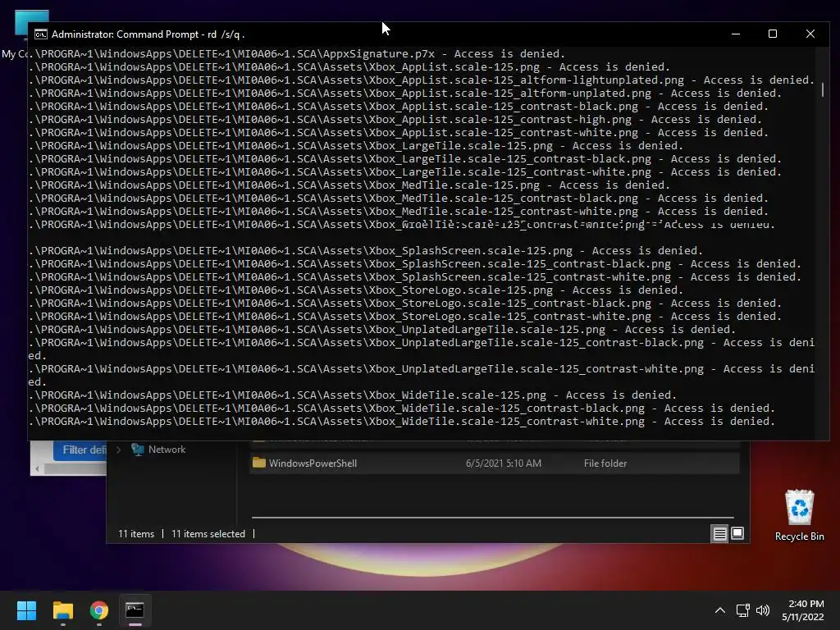Select the Recycle Bin desktop icon
The height and width of the screenshot is (630, 840).
click(x=799, y=515)
